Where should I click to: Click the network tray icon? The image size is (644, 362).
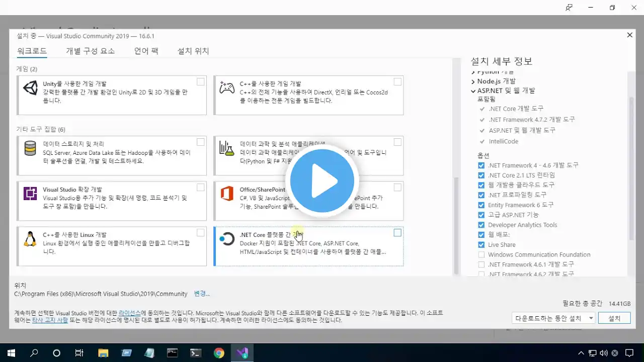tap(593, 353)
